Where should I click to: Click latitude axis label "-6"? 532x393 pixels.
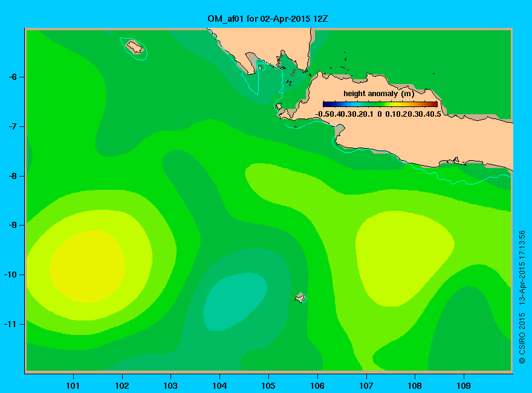point(12,77)
